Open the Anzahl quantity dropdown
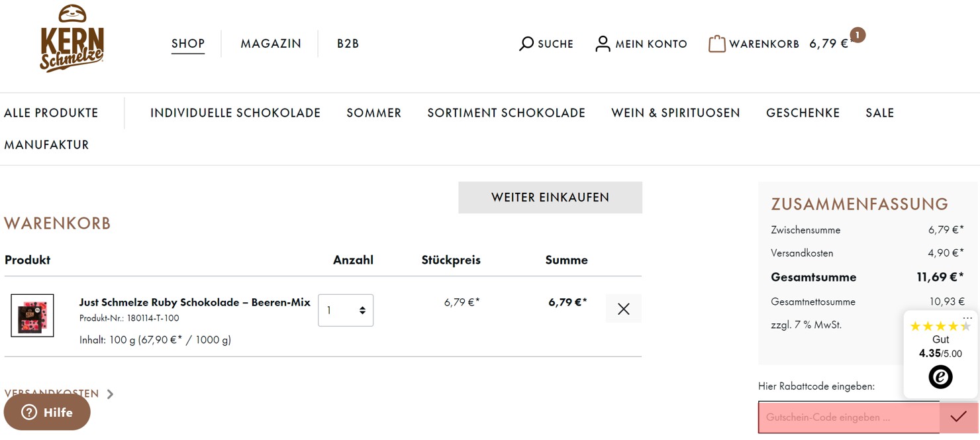The width and height of the screenshot is (980, 440). 346,310
